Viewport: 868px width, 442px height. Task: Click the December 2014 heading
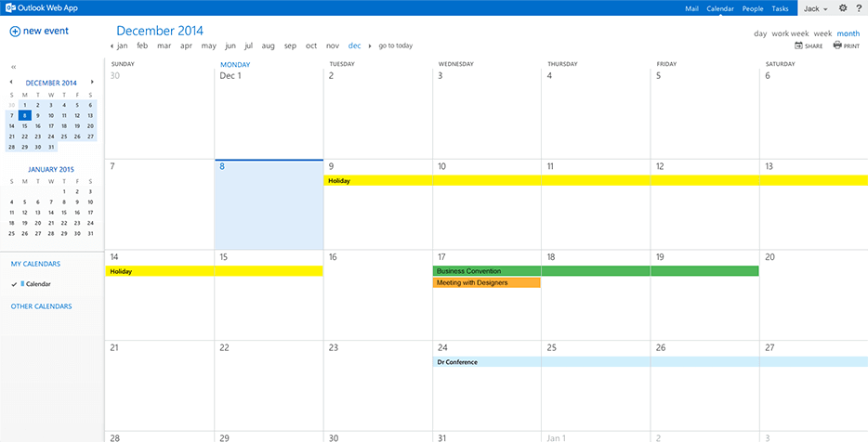click(x=160, y=31)
